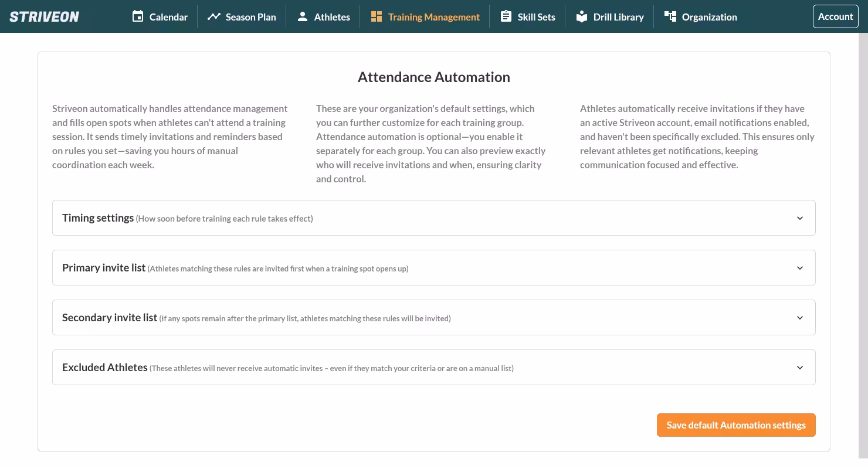Open the Account button
Viewport: 868px width, 469px height.
click(835, 16)
